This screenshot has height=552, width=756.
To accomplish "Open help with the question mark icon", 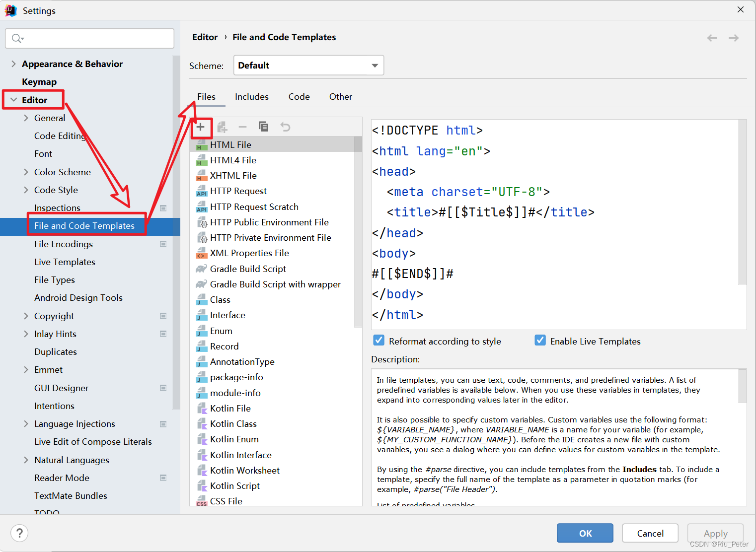I will pos(19,533).
